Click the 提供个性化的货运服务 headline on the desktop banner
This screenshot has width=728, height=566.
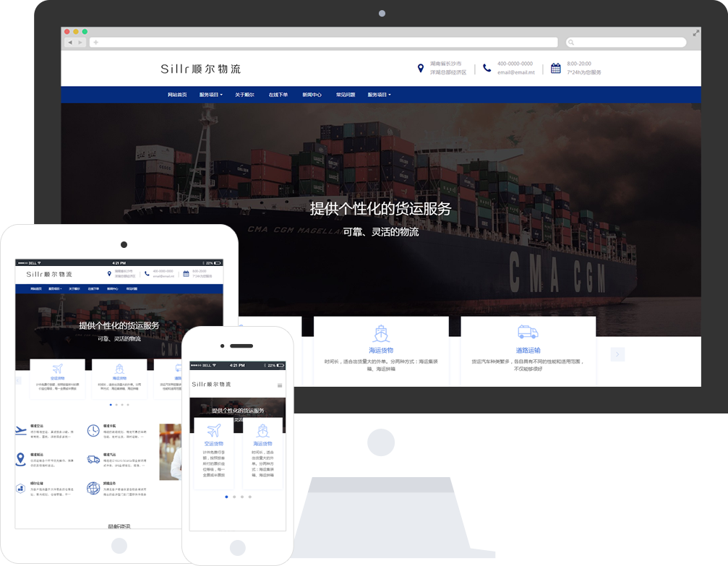tap(380, 209)
